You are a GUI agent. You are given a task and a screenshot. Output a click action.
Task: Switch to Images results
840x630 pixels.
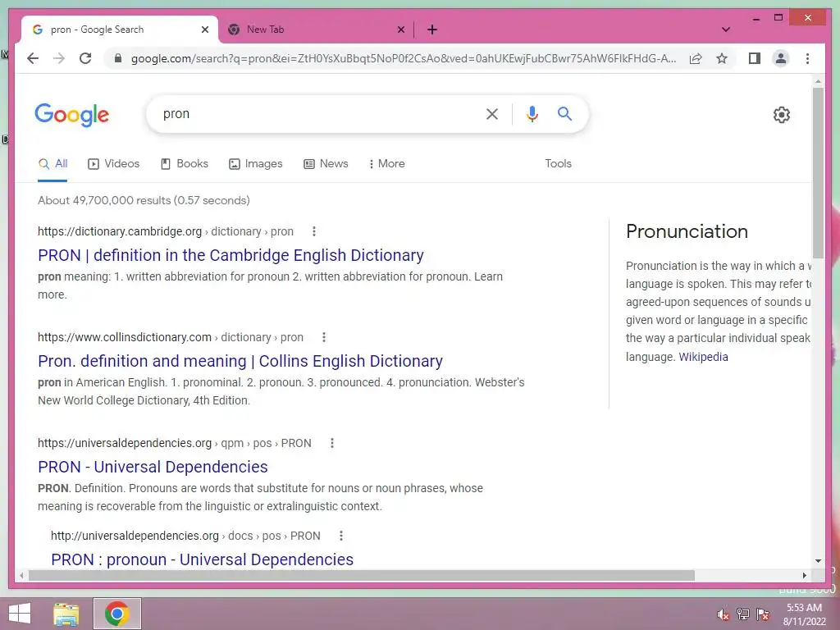coord(256,164)
